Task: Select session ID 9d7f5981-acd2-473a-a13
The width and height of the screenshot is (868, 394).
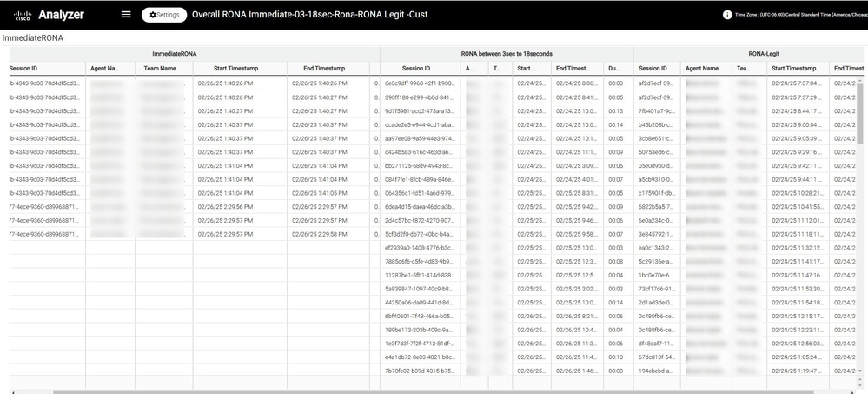Action: coord(419,110)
